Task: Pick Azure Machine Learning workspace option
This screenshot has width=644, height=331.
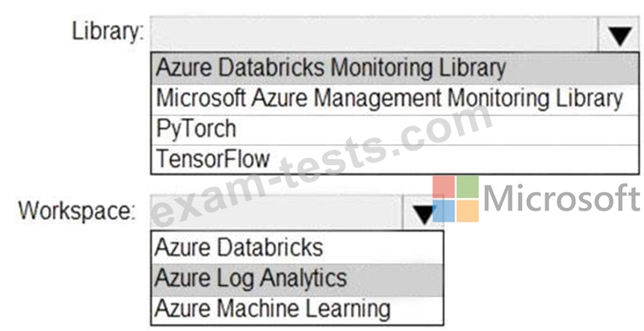Action: click(297, 310)
